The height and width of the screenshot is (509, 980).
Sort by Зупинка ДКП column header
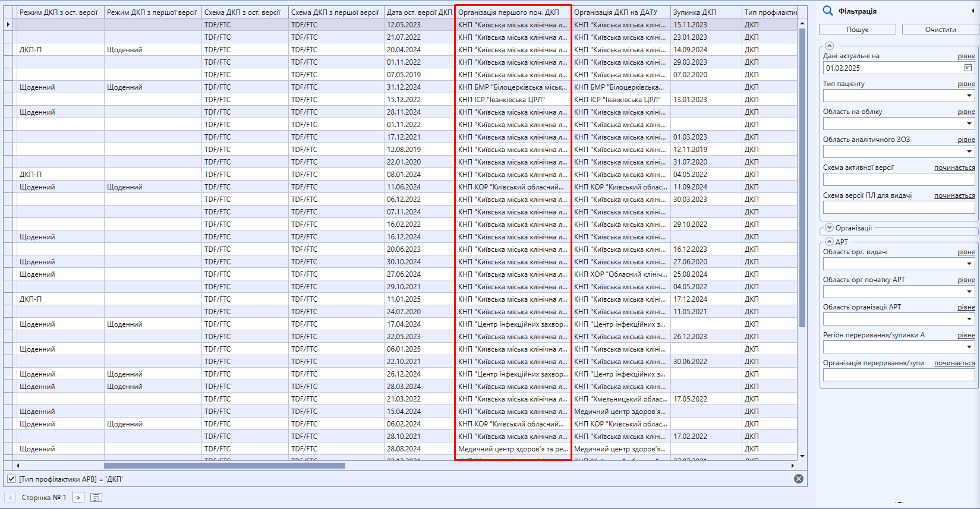click(705, 12)
